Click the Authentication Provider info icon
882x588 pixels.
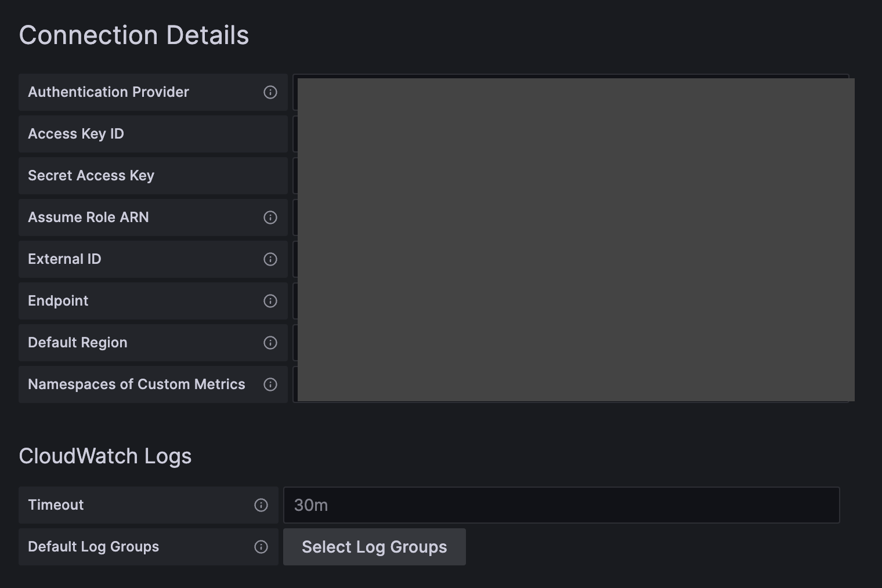click(x=270, y=92)
